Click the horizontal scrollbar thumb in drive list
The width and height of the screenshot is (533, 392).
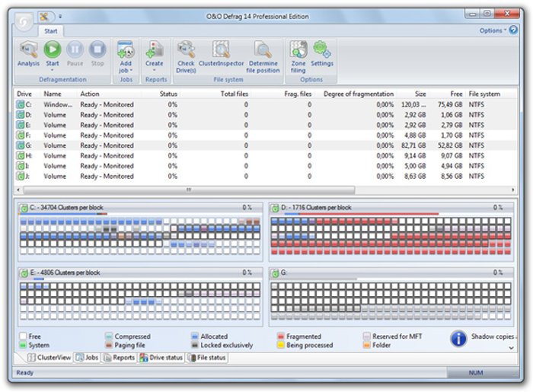pos(189,190)
